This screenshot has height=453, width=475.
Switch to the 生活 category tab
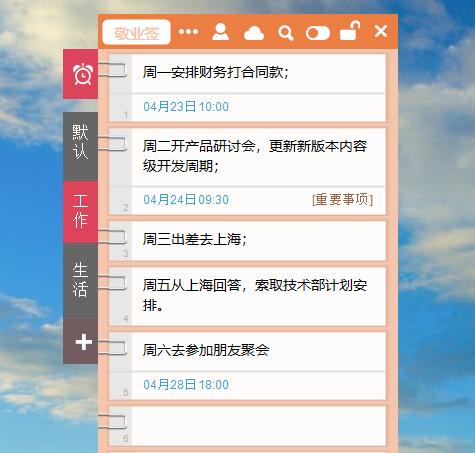80,280
